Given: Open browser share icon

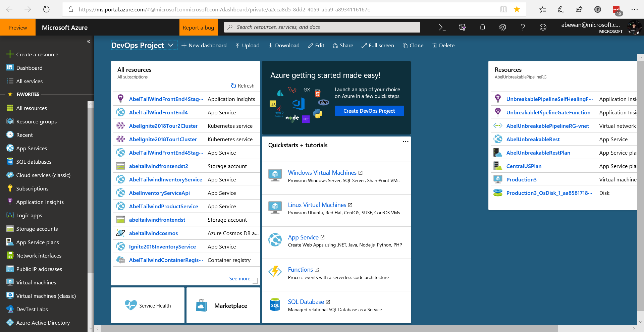Looking at the screenshot, I should coord(579,9).
